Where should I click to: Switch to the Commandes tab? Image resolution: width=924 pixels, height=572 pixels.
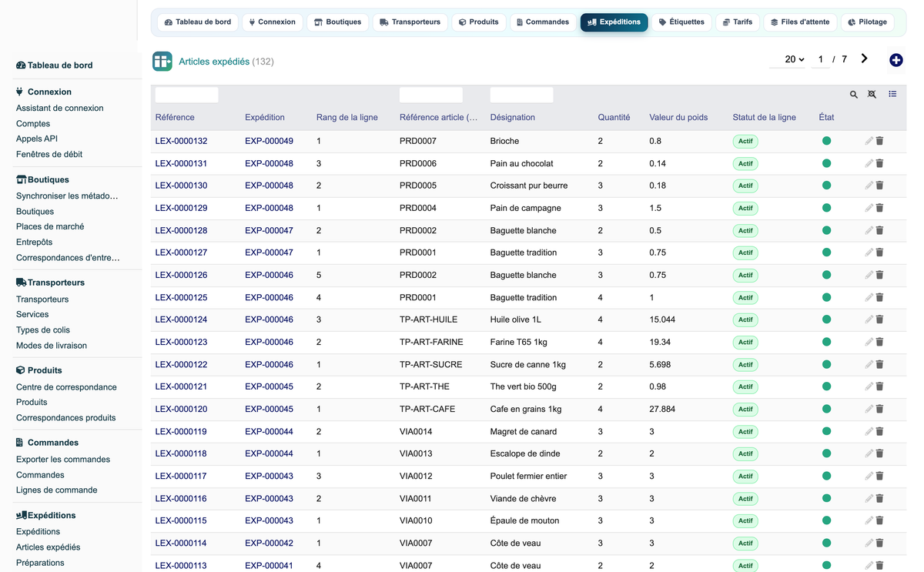coord(543,22)
